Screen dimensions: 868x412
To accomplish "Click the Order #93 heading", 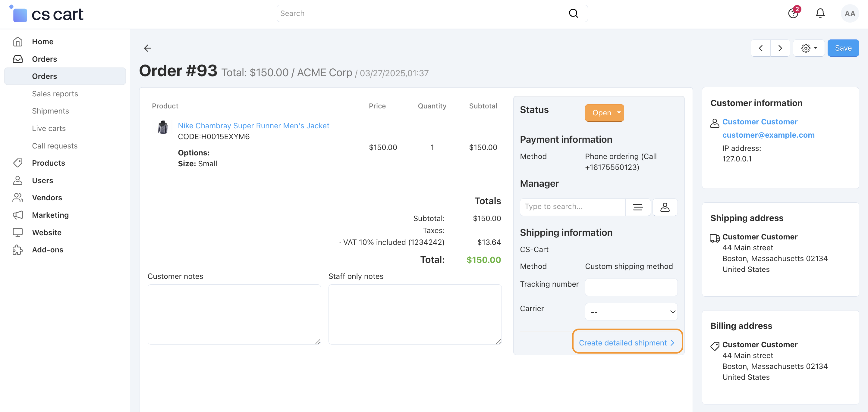I will (178, 71).
